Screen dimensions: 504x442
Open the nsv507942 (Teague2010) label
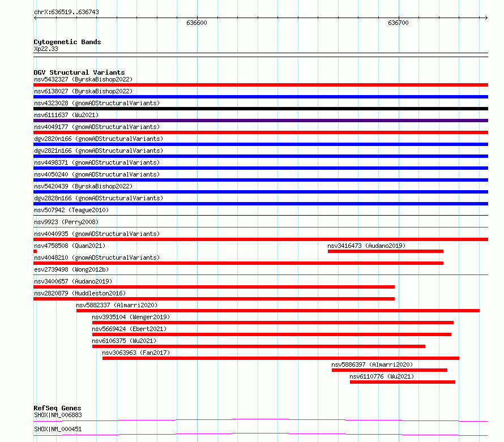(x=71, y=210)
